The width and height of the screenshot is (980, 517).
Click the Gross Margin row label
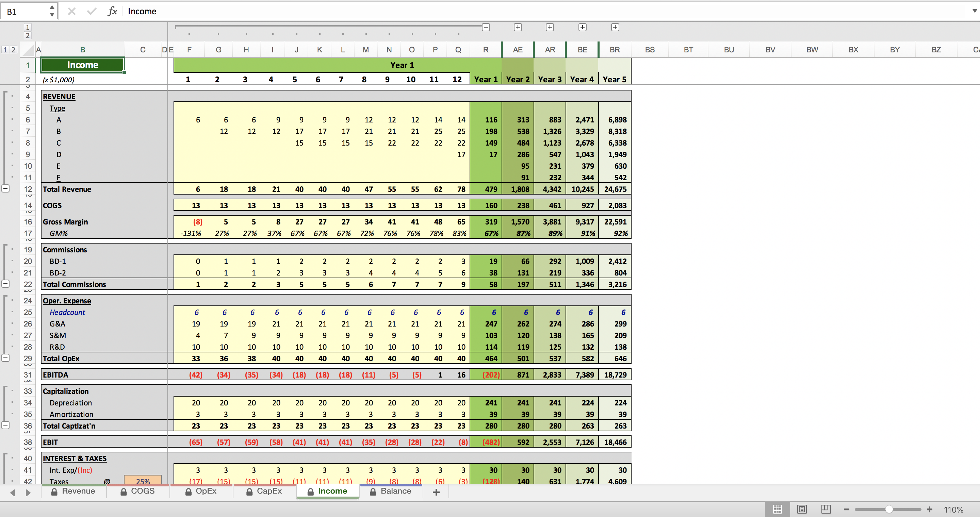pyautogui.click(x=65, y=222)
